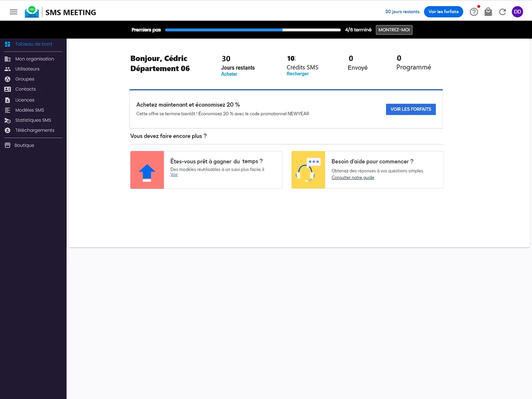The width and height of the screenshot is (532, 399).
Task: Click the Modèles SMS list icon
Action: [x=8, y=110]
